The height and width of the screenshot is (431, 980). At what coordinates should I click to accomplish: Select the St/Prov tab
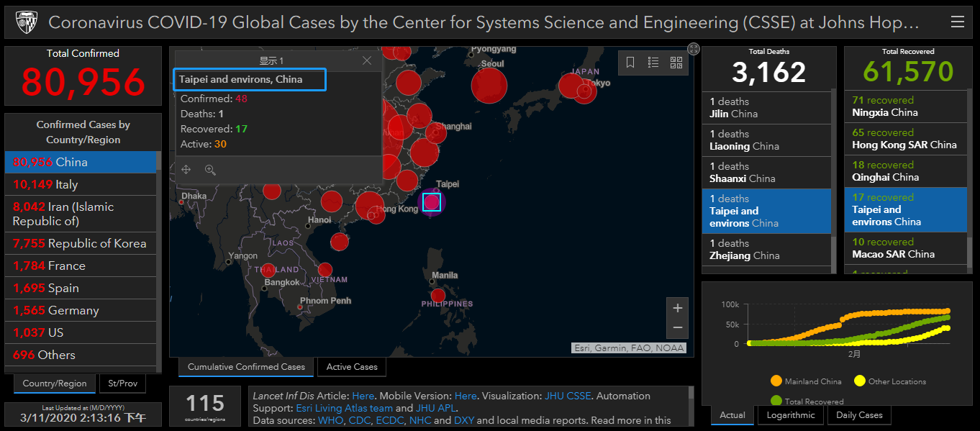click(122, 384)
